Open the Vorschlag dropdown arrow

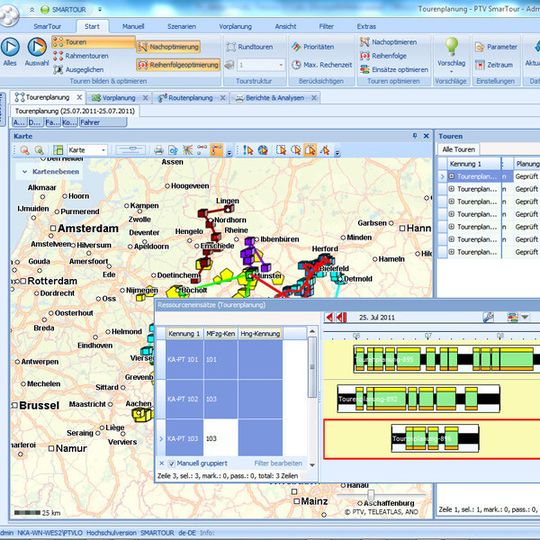(451, 72)
